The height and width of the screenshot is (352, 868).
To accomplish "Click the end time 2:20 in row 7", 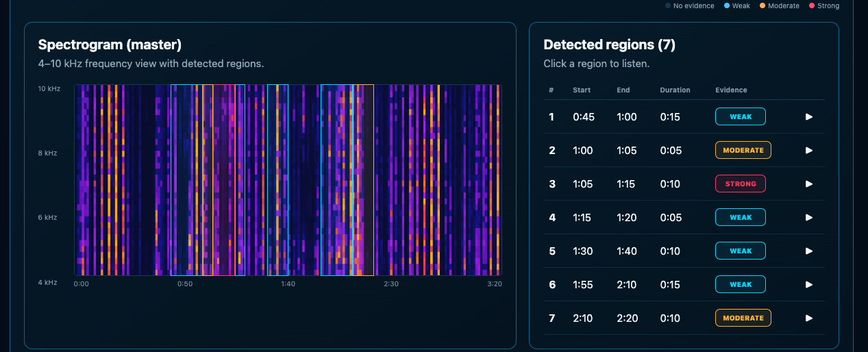I will pos(627,318).
